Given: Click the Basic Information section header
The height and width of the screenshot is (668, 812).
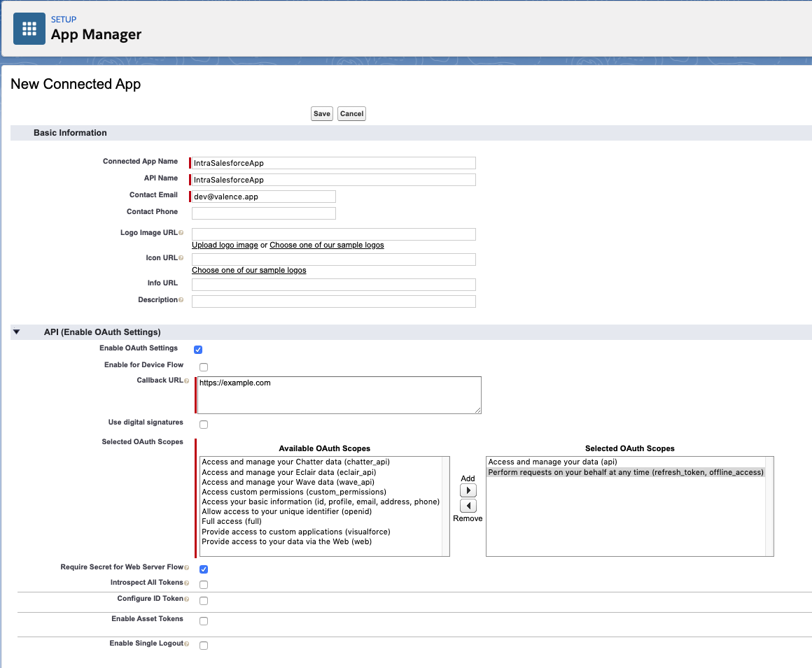Looking at the screenshot, I should point(71,133).
